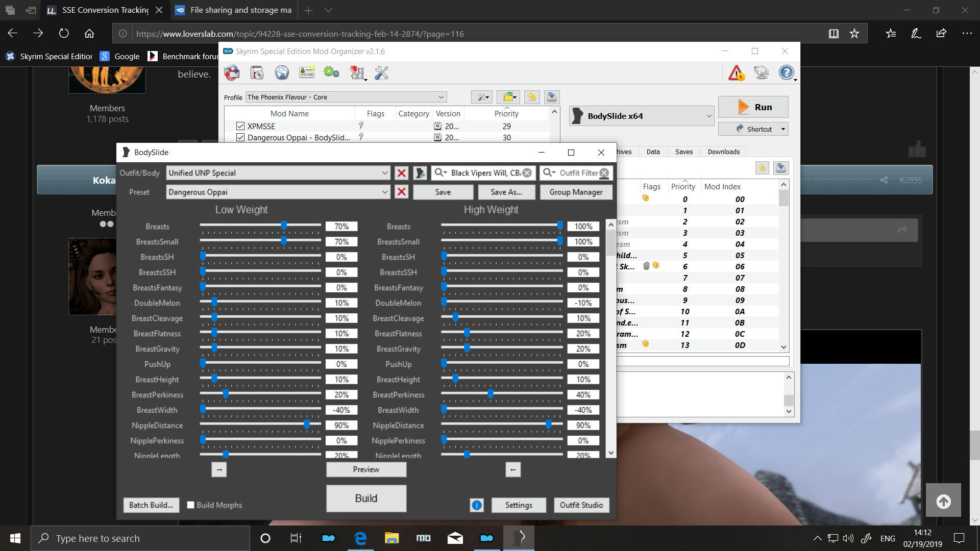Viewport: 980px width, 551px height.
Task: Click the forum scroll-to-top arrow button
Action: click(x=943, y=501)
